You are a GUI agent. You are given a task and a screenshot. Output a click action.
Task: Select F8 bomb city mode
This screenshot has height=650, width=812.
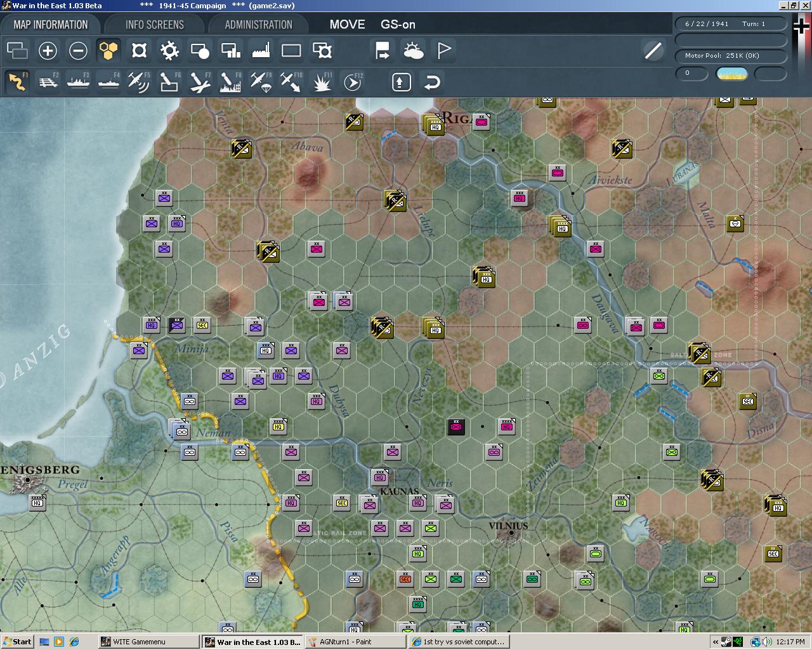(x=230, y=82)
